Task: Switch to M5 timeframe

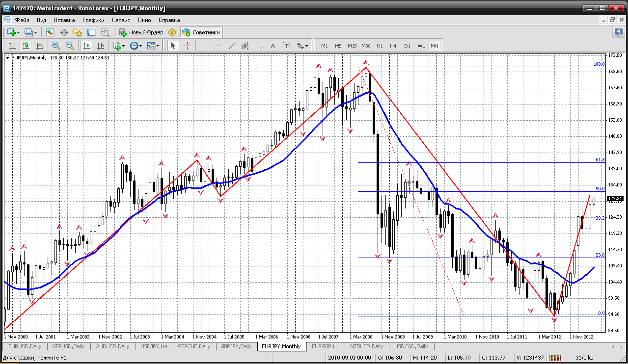Action: (338, 46)
